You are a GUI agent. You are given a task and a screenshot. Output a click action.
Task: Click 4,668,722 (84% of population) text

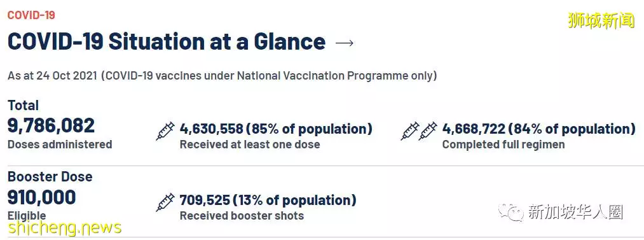coord(539,129)
